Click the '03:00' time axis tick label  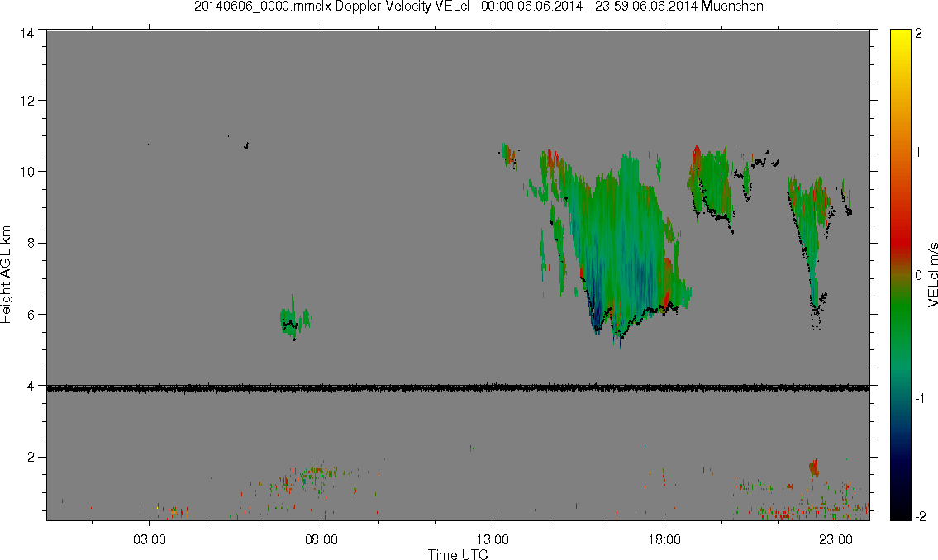[149, 539]
